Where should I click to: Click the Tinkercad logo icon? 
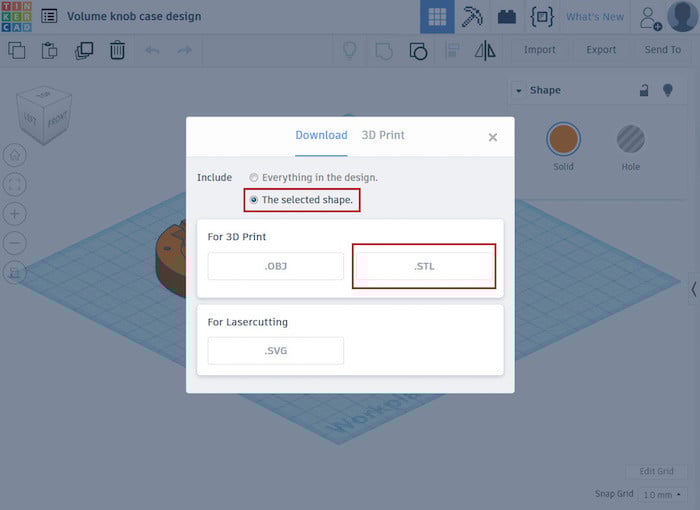click(x=16, y=16)
